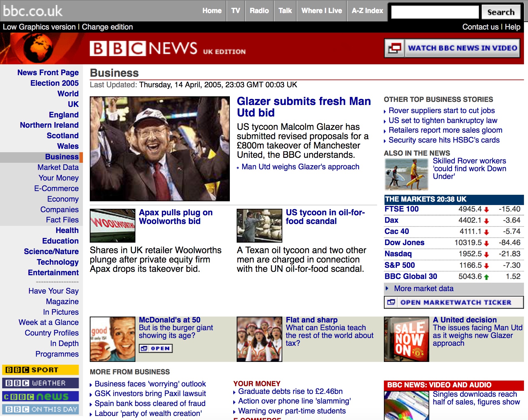Open BBC Global 30 market link
This screenshot has width=528, height=420.
pyautogui.click(x=411, y=276)
